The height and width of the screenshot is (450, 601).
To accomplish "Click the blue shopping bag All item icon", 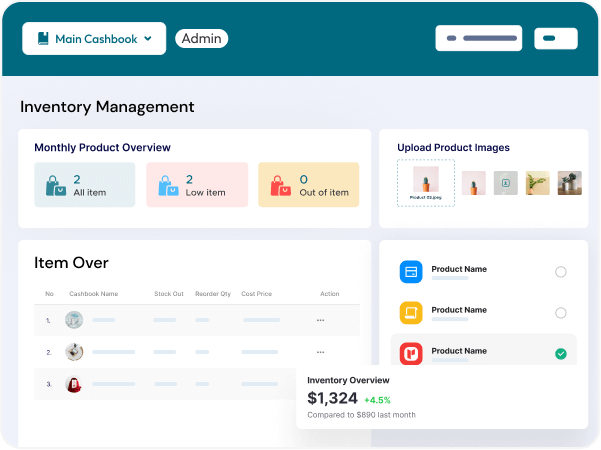I will [55, 185].
